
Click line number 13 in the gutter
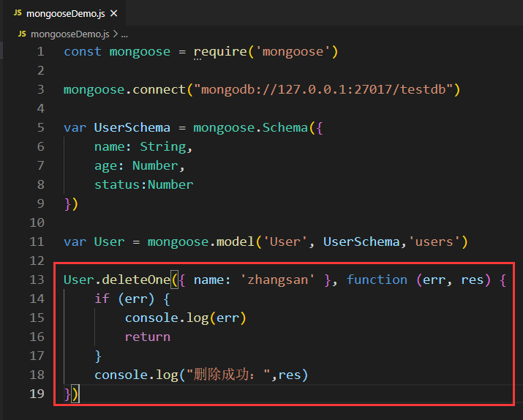tap(37, 280)
